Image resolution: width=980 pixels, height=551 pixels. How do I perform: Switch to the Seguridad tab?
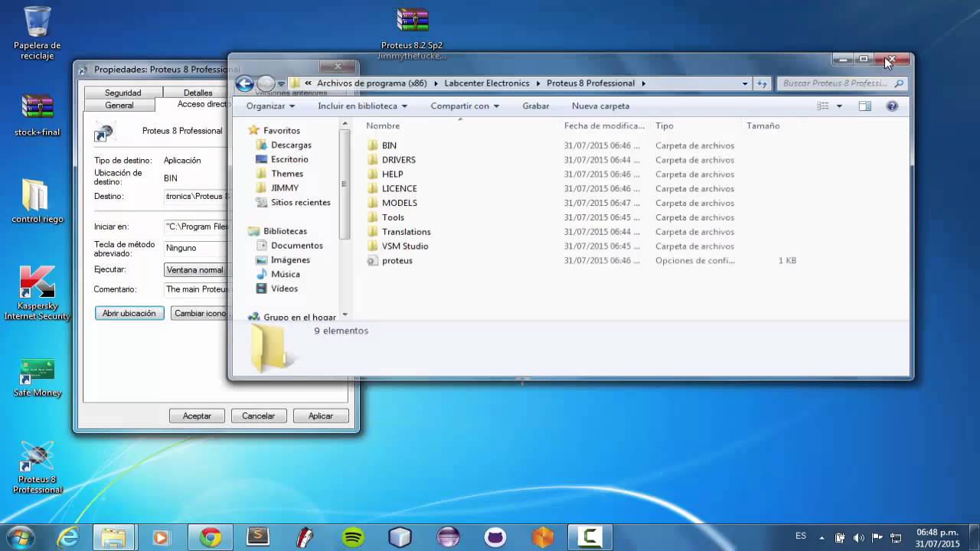point(123,93)
